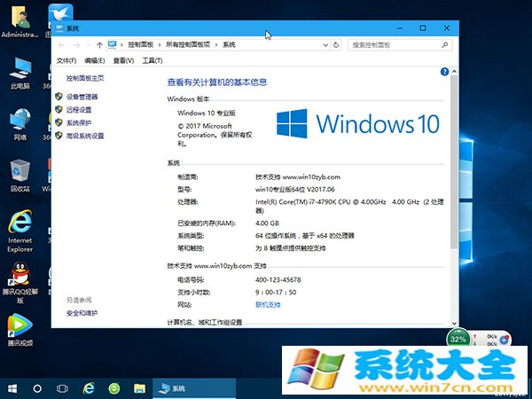This screenshot has height=399, width=532.
Task: Click the Control Panel search box
Action: pos(395,44)
